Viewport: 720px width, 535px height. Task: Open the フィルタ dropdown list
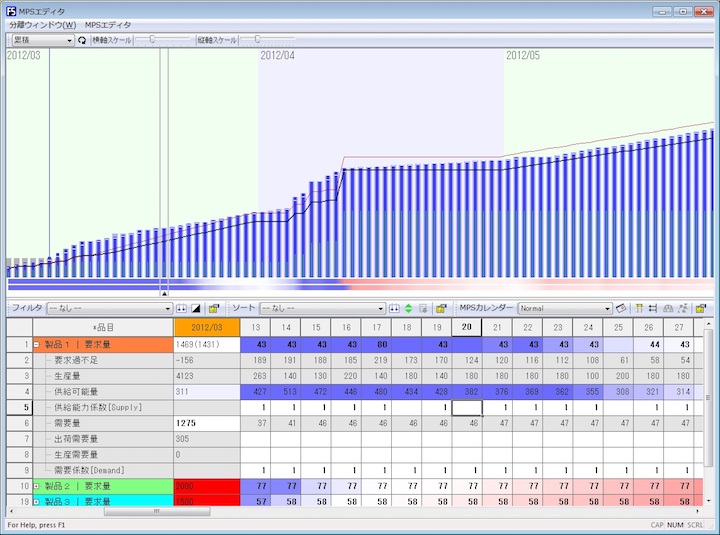(x=168, y=309)
